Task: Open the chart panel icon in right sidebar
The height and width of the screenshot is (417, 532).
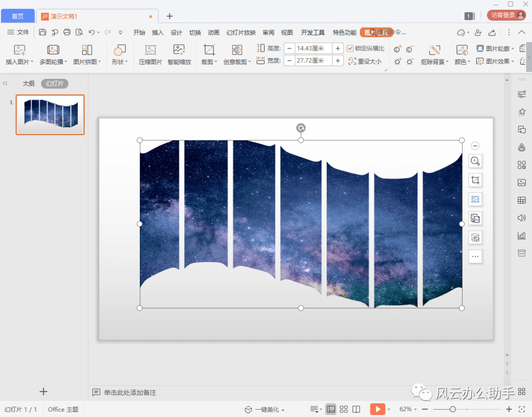Action: point(521,235)
